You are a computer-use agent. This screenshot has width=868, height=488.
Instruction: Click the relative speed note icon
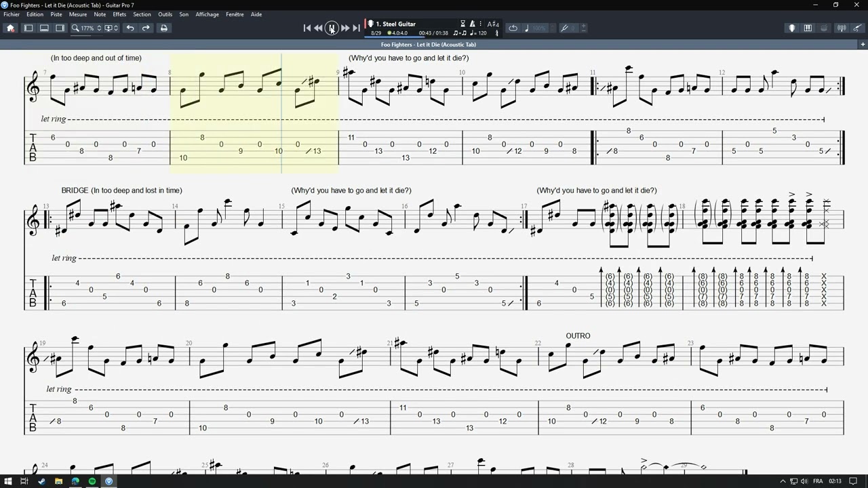coord(527,28)
